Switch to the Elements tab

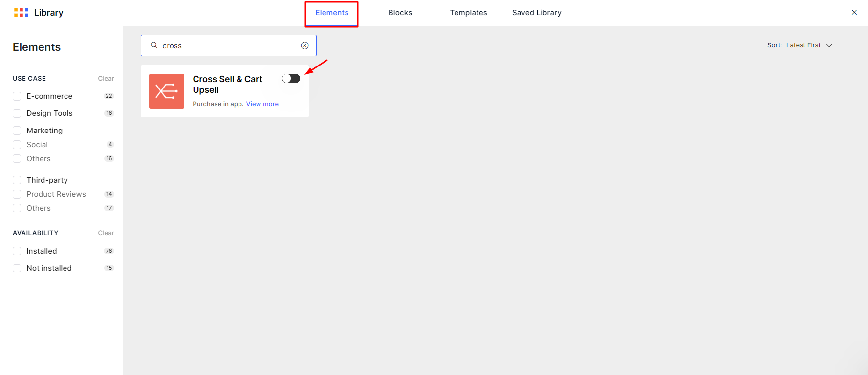332,13
